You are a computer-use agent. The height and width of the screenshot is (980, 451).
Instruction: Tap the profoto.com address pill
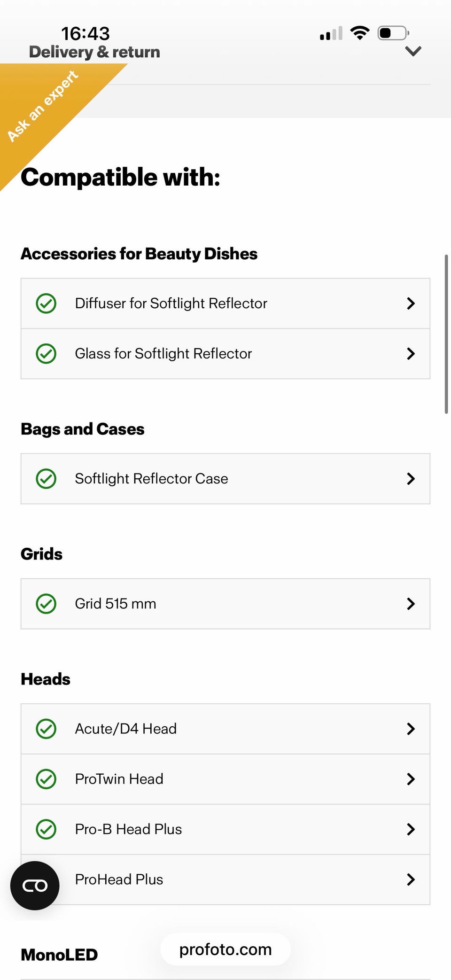click(x=225, y=949)
